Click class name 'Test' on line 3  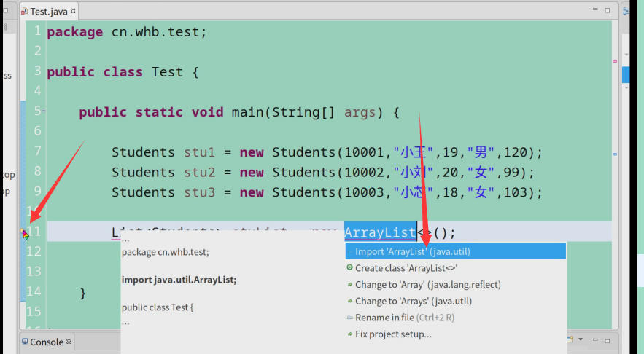167,72
